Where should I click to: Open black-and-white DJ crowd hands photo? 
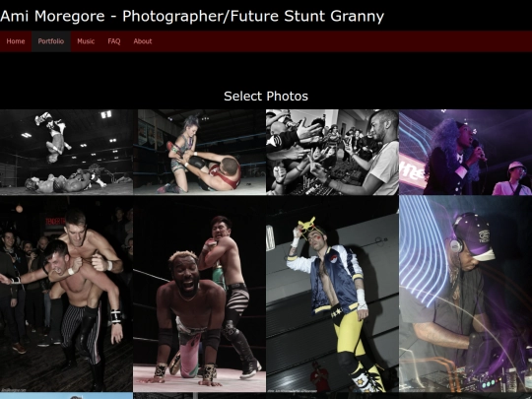click(333, 152)
